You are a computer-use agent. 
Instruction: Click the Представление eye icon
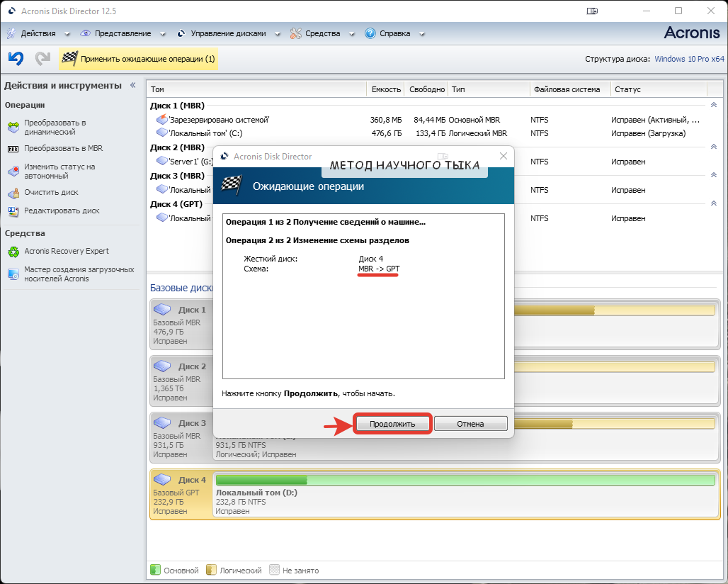(86, 33)
